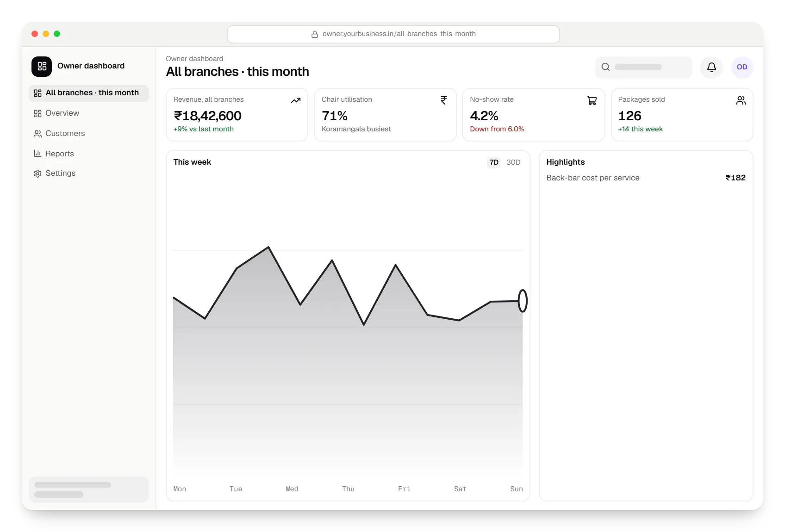Click the bar chart icon beside Reports
785x532 pixels.
[37, 154]
